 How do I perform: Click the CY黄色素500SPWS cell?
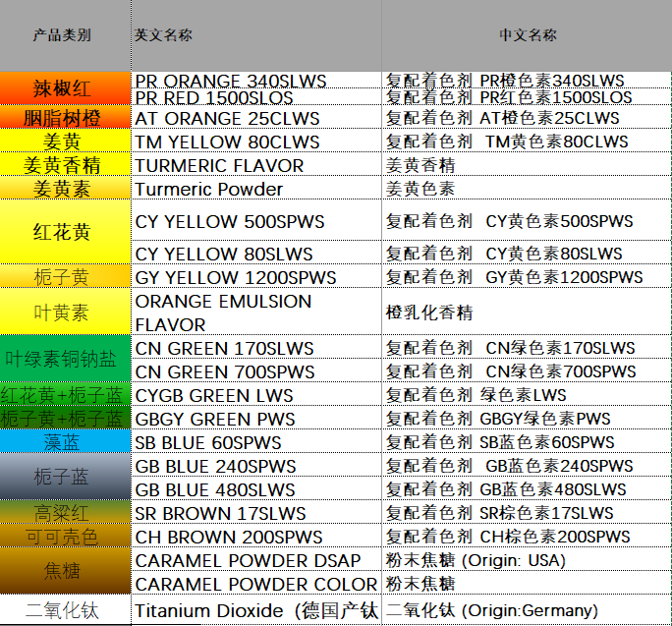tap(527, 220)
